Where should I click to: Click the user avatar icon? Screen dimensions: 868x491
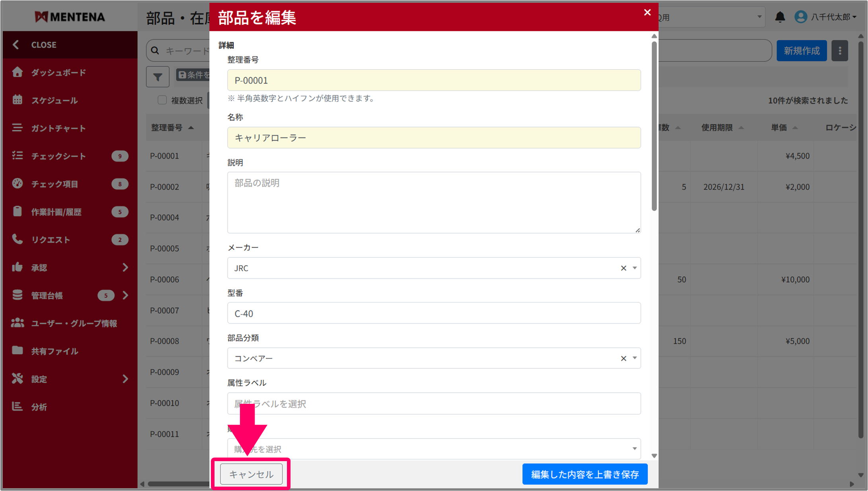[800, 17]
